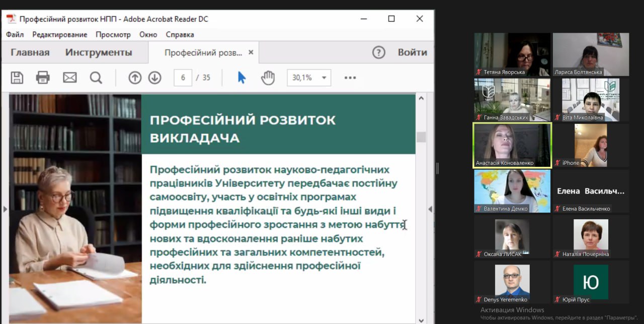Switch to the Инструменты tab
This screenshot has height=324, width=644.
[99, 52]
